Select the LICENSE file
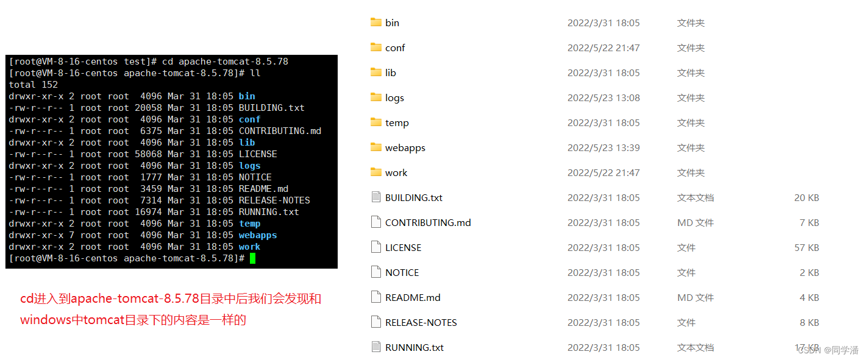Screen dimensions: 868x360 click(x=403, y=247)
